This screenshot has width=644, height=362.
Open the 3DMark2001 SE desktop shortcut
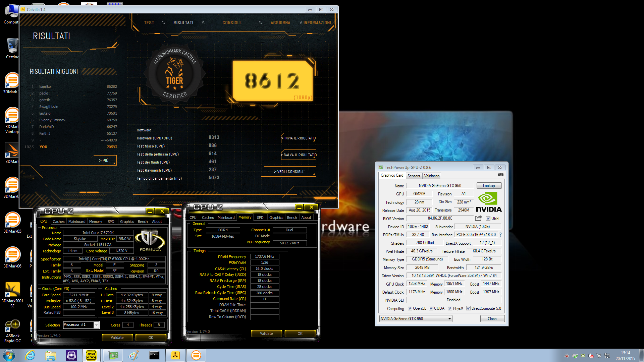pos(12,294)
